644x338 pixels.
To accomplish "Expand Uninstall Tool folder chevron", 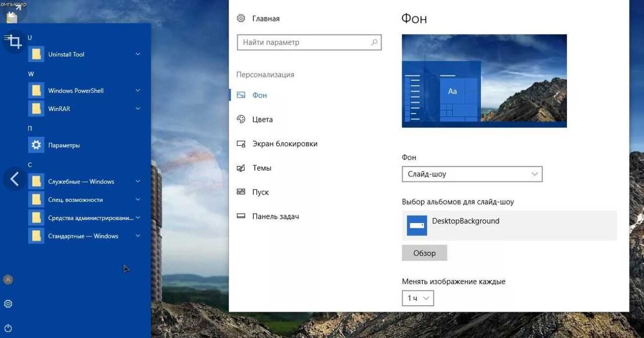I will pos(138,54).
